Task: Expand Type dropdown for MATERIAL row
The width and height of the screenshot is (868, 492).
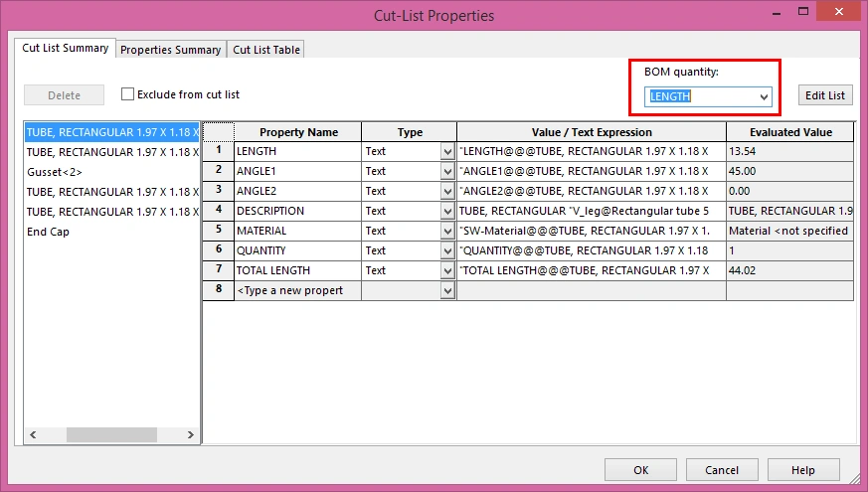Action: [x=447, y=232]
